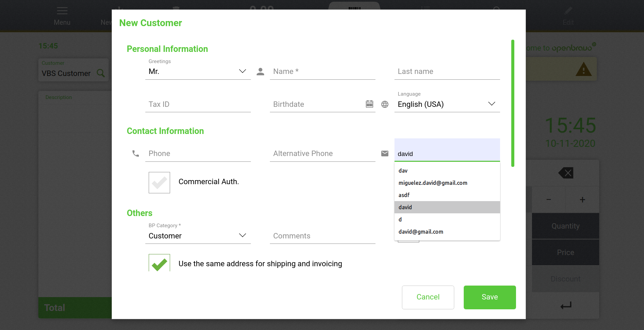Click the envelope email icon

coord(385,154)
